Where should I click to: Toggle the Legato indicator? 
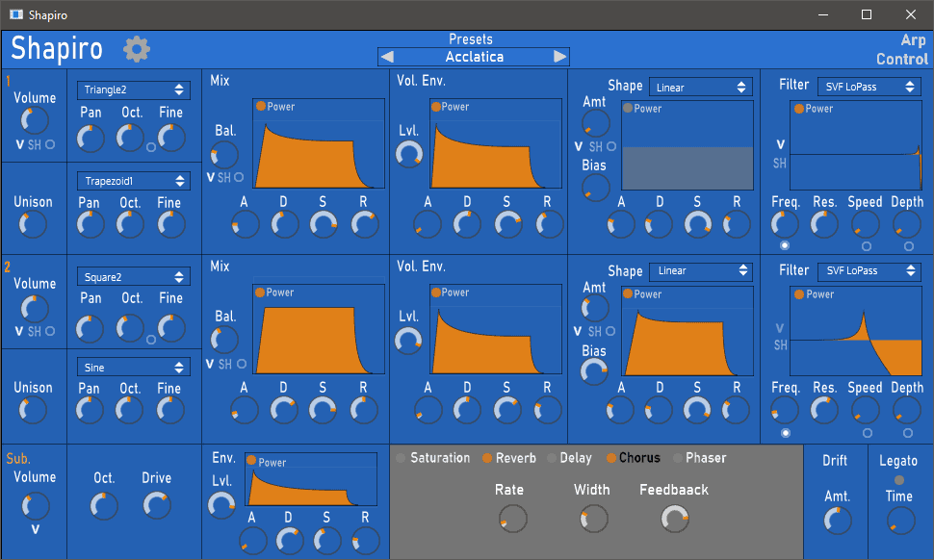click(899, 480)
